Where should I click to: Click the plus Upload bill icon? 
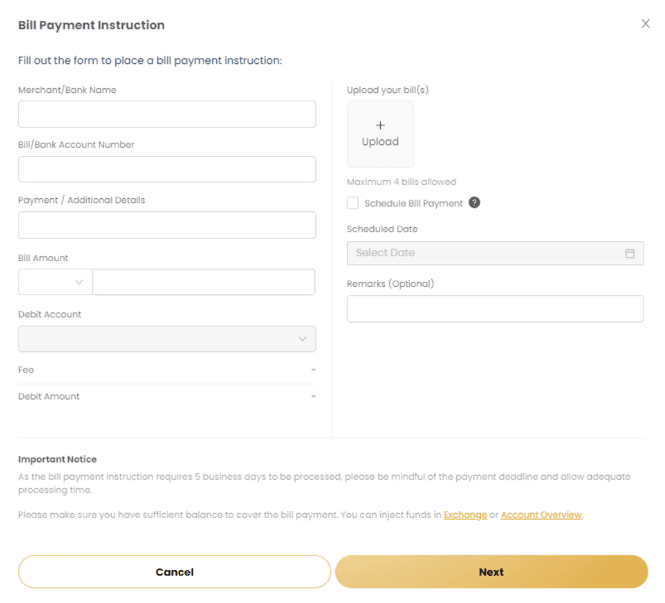pyautogui.click(x=380, y=126)
